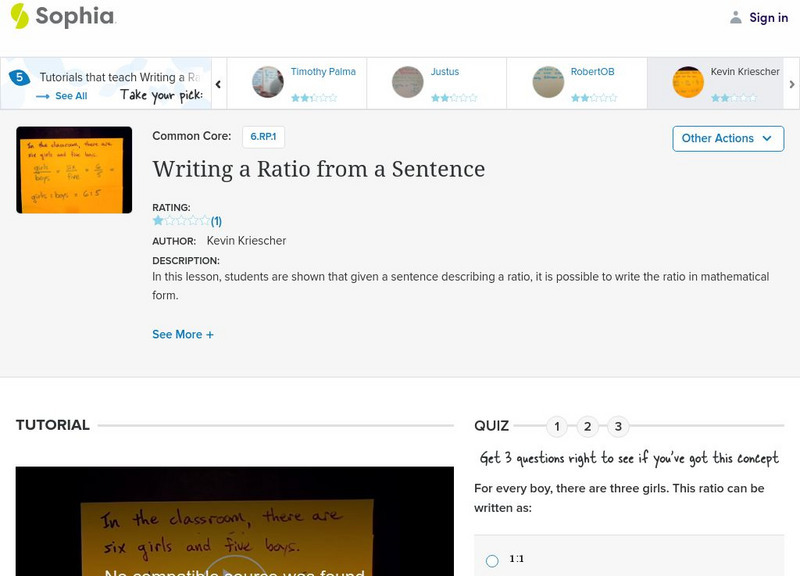Click the Sophia logo
The image size is (800, 576).
pyautogui.click(x=63, y=16)
